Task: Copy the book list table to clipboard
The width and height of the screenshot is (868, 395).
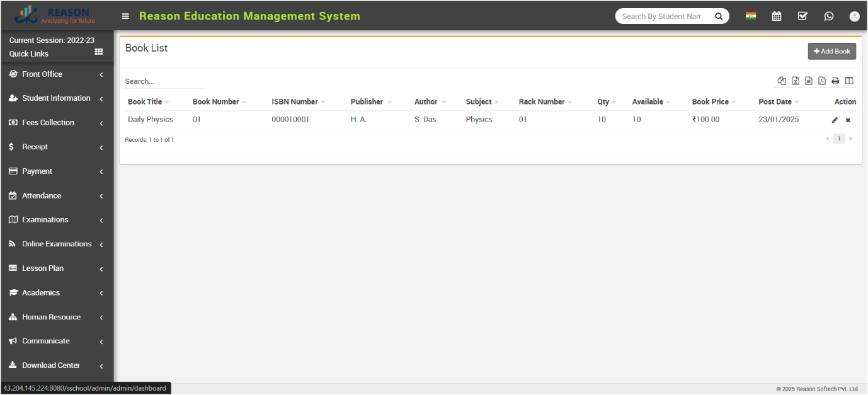Action: click(782, 81)
